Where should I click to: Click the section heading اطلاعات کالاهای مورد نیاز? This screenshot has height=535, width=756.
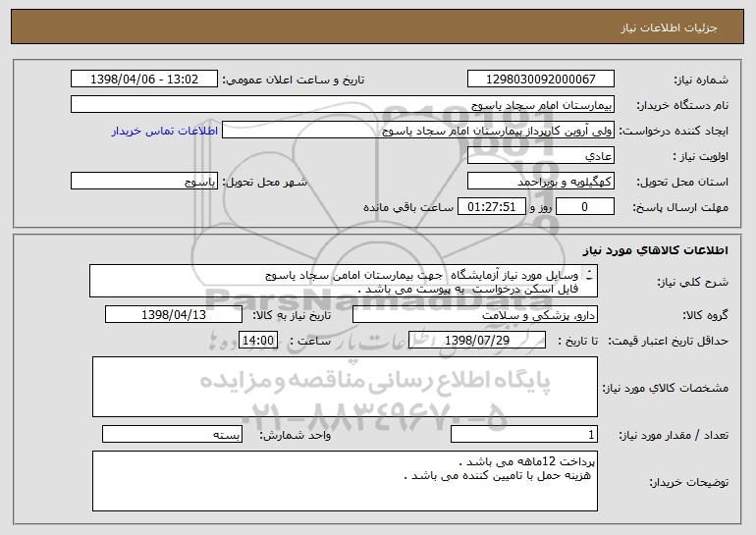tap(656, 250)
